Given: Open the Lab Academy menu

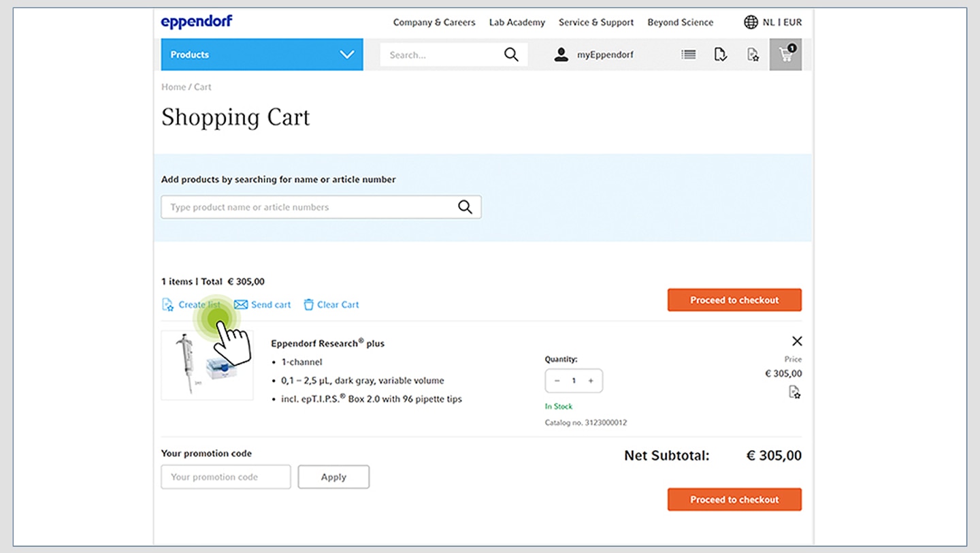Looking at the screenshot, I should click(x=517, y=22).
